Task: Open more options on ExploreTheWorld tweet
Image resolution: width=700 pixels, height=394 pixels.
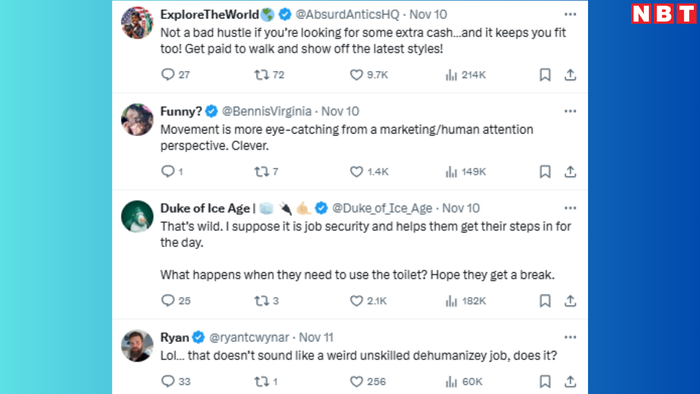Action: [570, 14]
